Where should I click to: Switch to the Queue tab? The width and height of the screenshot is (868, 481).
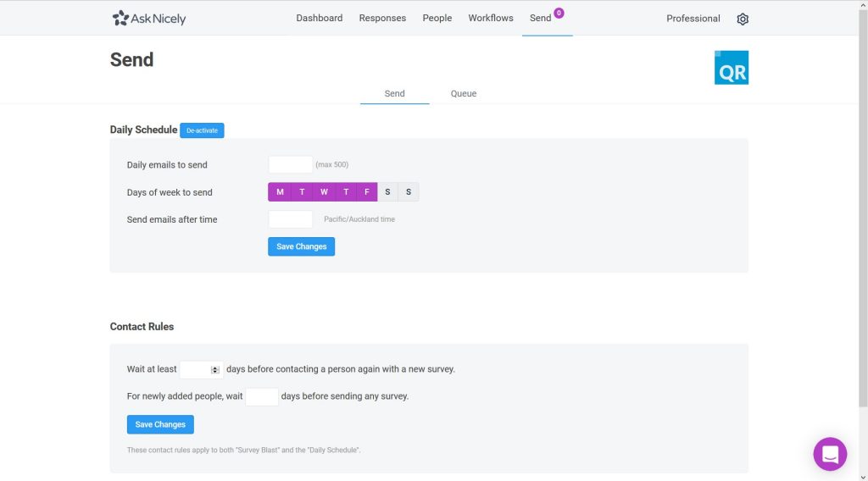(x=464, y=93)
